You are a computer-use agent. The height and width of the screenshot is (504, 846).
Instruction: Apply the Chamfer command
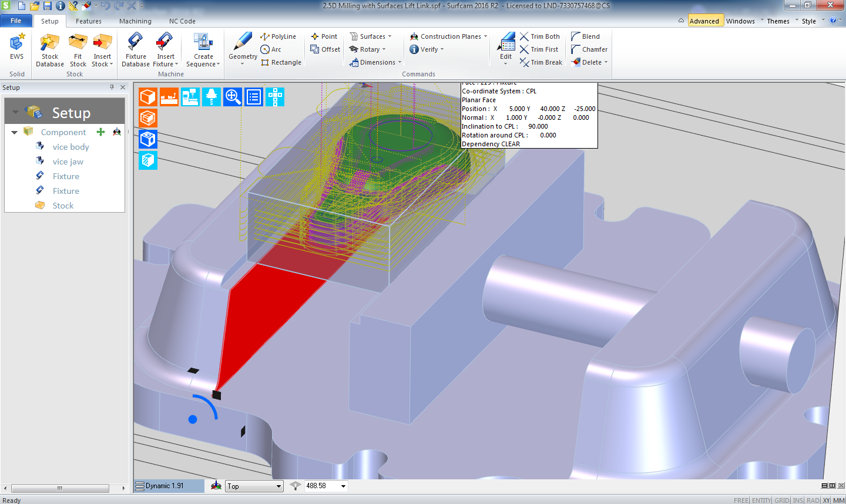[x=589, y=49]
